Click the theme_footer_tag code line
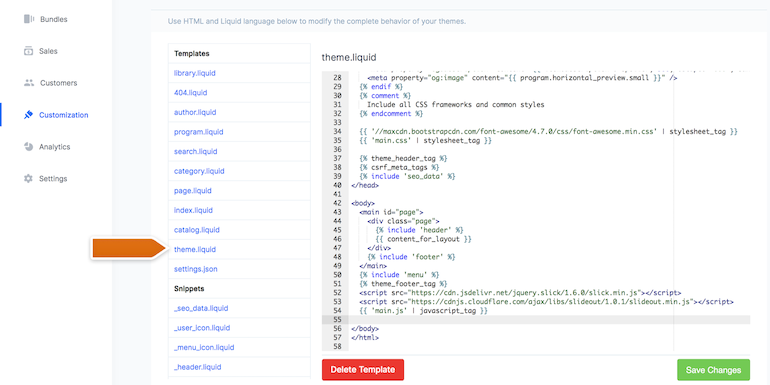Viewport: 770px width, 385px height. pyautogui.click(x=403, y=284)
